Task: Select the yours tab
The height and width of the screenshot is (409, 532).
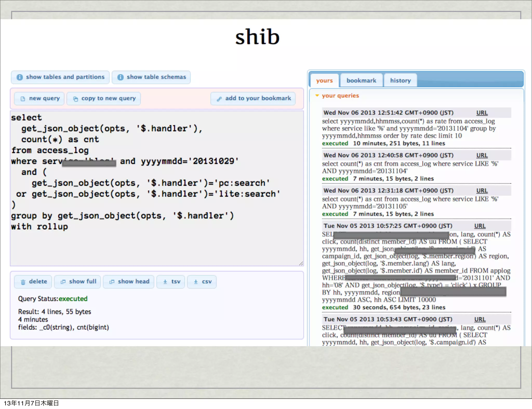Action: (324, 81)
